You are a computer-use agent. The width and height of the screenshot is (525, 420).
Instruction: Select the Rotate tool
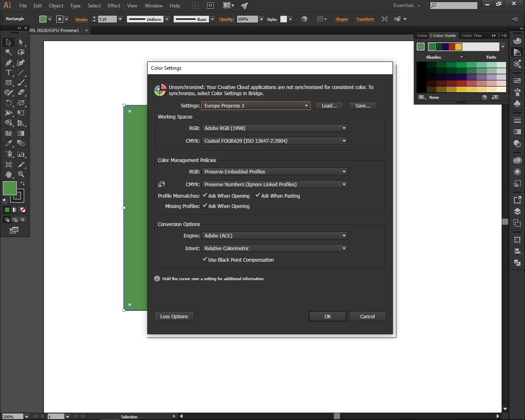point(8,103)
